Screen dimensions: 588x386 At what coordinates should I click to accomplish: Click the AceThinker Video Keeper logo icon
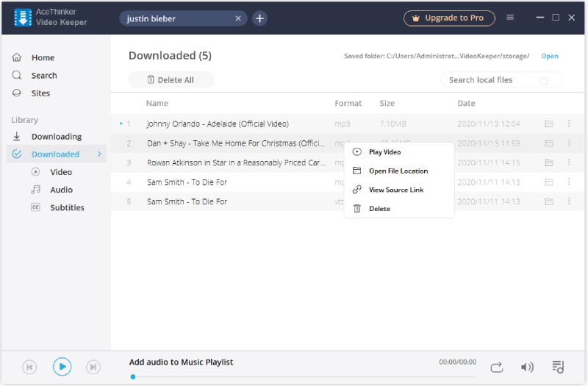pyautogui.click(x=23, y=18)
